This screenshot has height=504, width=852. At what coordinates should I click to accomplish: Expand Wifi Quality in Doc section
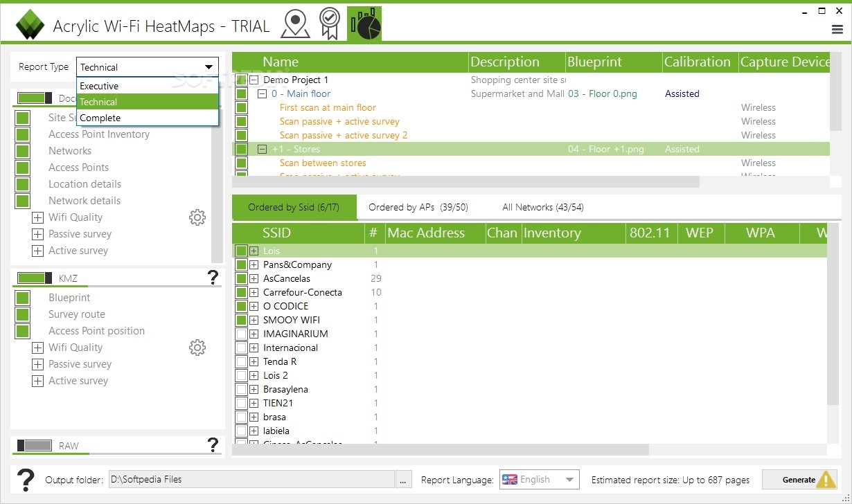click(x=37, y=217)
